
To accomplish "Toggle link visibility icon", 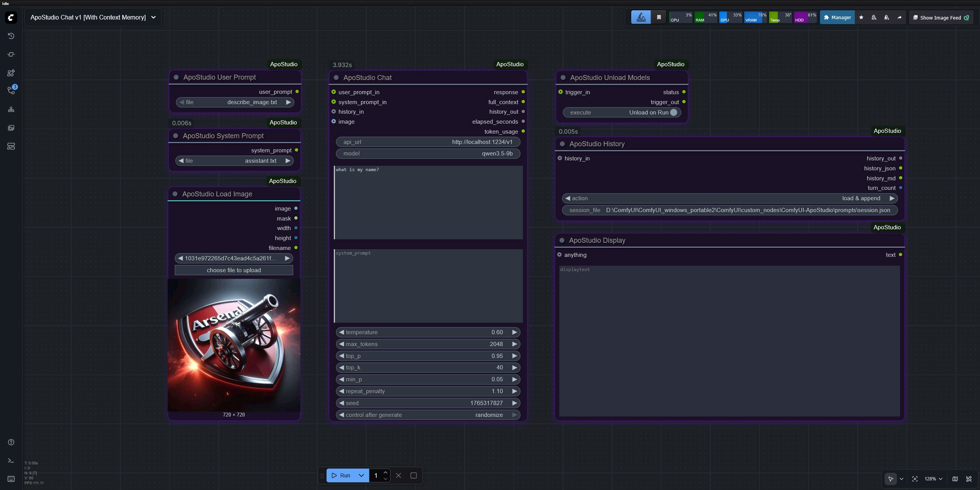I will point(969,479).
